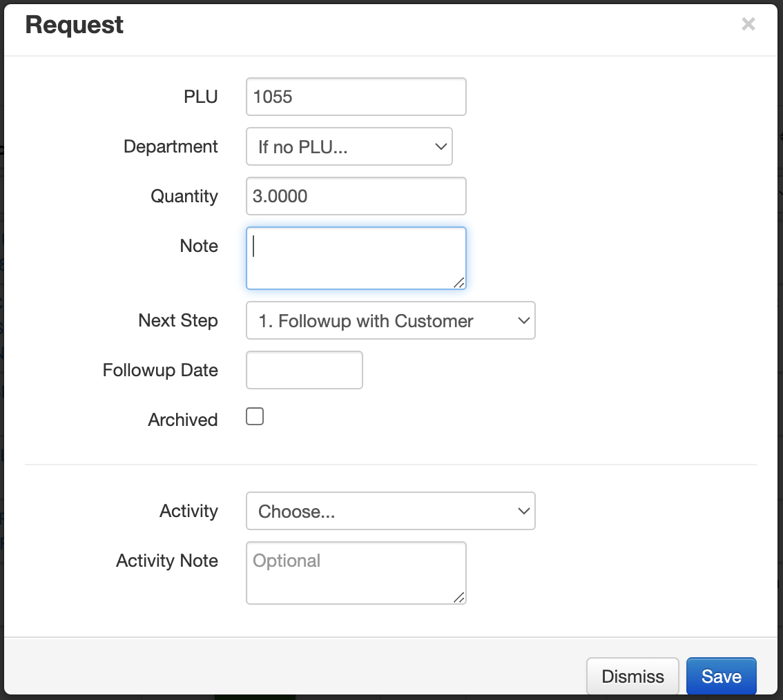Click the Activity Note resize grip
Image resolution: width=783 pixels, height=700 pixels.
pyautogui.click(x=458, y=597)
